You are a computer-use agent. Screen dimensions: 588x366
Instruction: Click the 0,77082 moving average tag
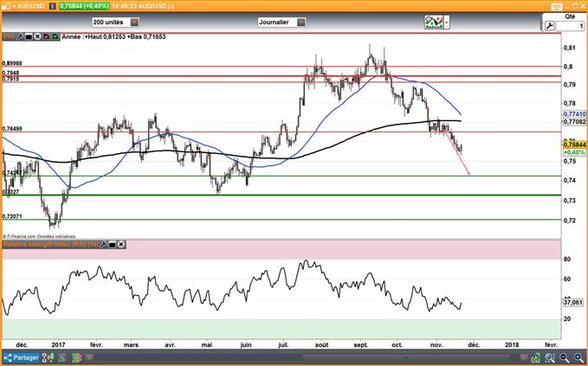point(574,121)
